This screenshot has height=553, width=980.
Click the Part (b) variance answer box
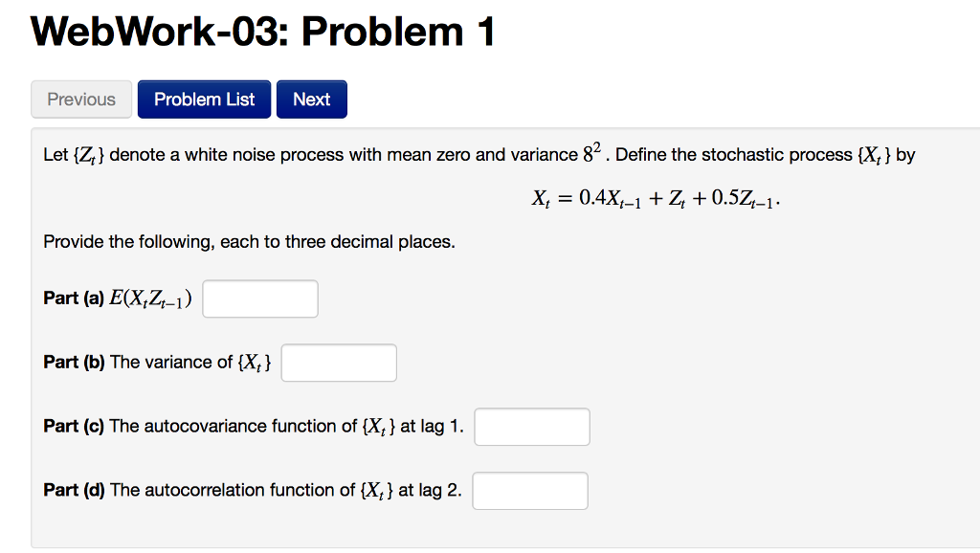pos(339,363)
